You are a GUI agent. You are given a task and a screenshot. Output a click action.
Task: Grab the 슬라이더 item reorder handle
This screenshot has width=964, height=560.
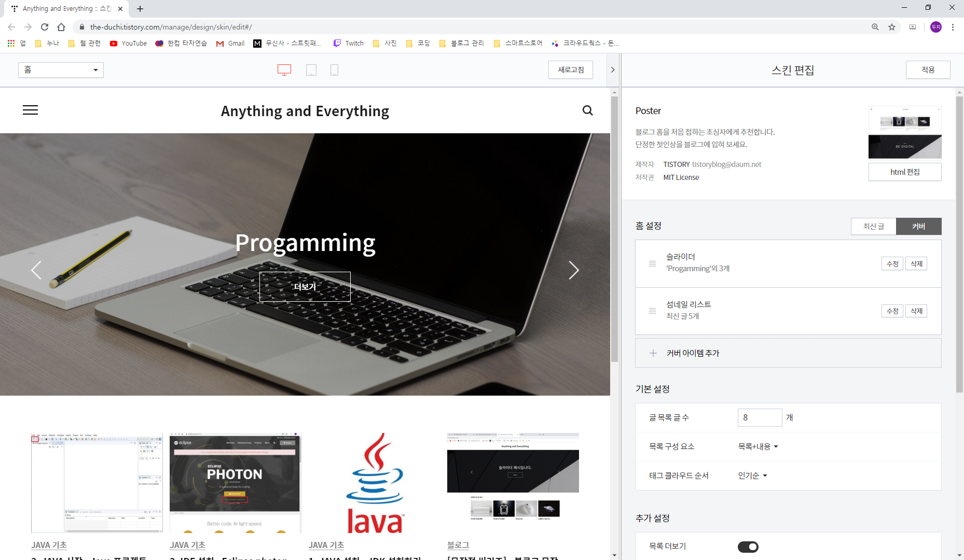[x=652, y=264]
